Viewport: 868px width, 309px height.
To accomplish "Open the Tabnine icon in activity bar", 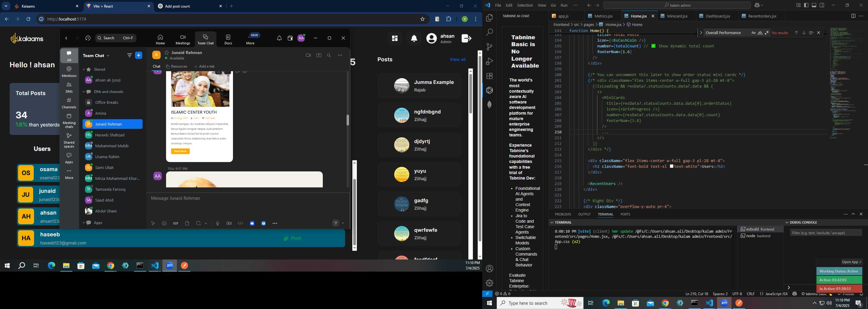I will pos(489,91).
